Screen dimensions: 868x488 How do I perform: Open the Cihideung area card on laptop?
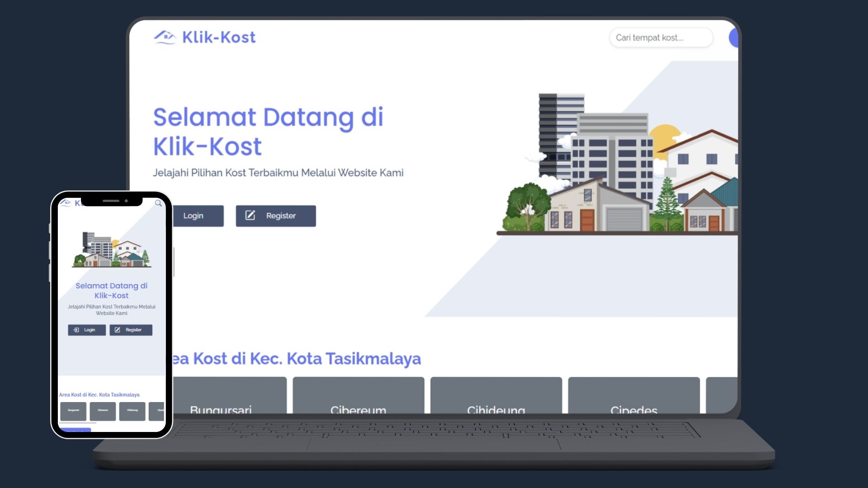click(496, 395)
